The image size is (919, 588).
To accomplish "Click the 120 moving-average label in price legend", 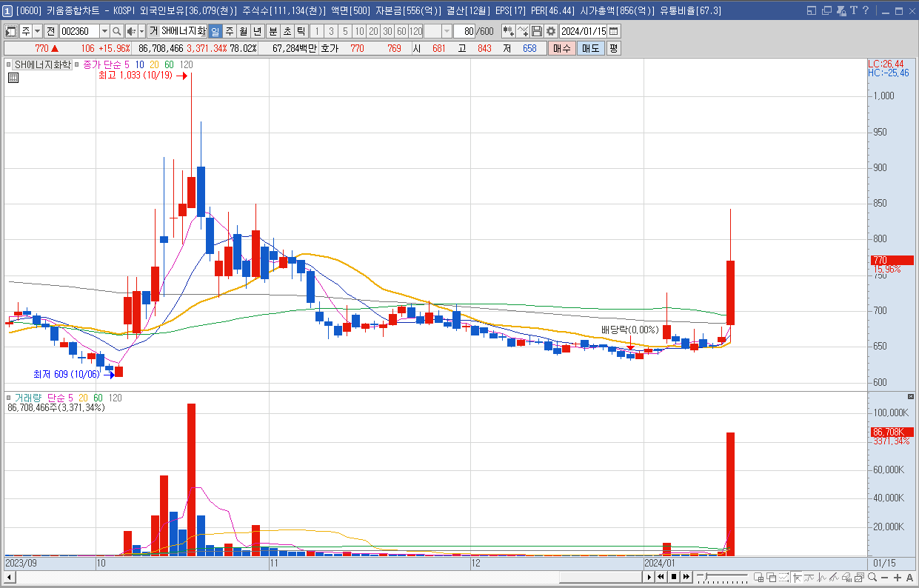I will pyautogui.click(x=187, y=65).
